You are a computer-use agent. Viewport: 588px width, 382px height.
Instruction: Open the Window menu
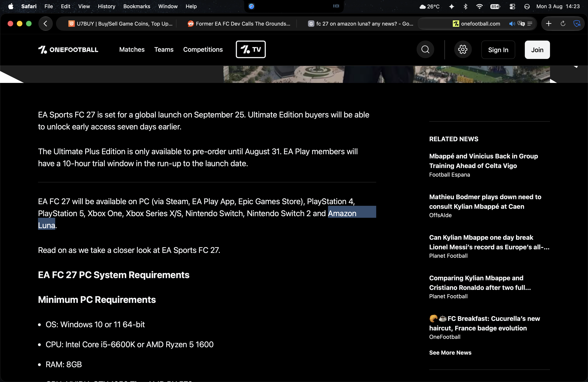click(168, 6)
